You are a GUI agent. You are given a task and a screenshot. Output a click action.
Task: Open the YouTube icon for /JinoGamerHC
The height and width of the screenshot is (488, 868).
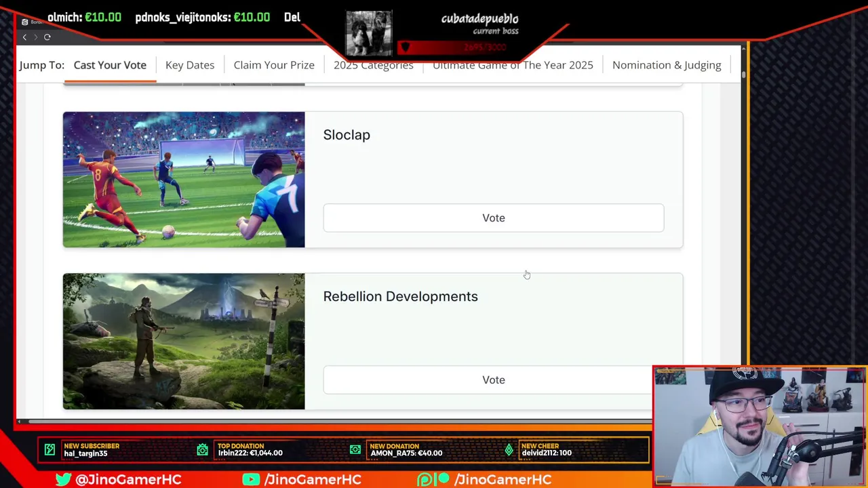coord(251,479)
